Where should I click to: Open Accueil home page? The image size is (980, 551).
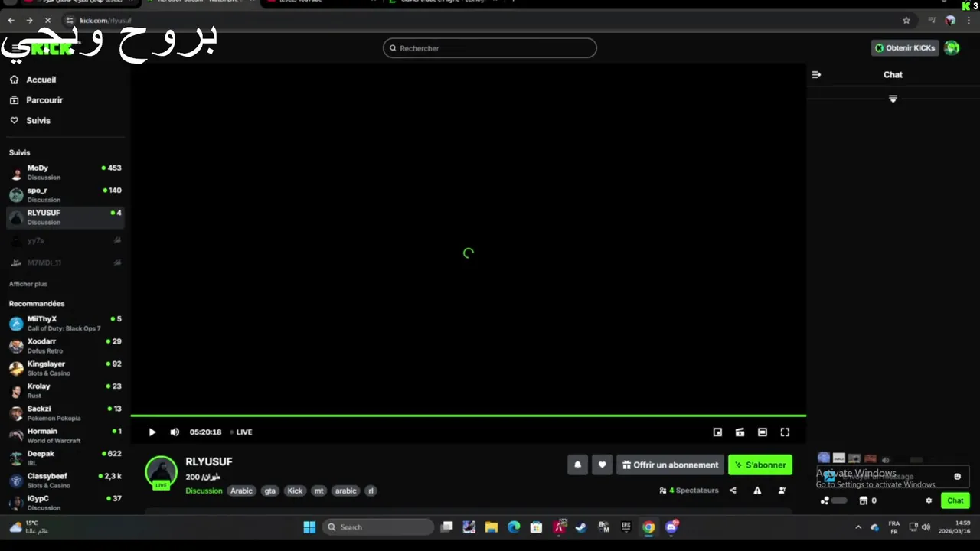coord(33,80)
